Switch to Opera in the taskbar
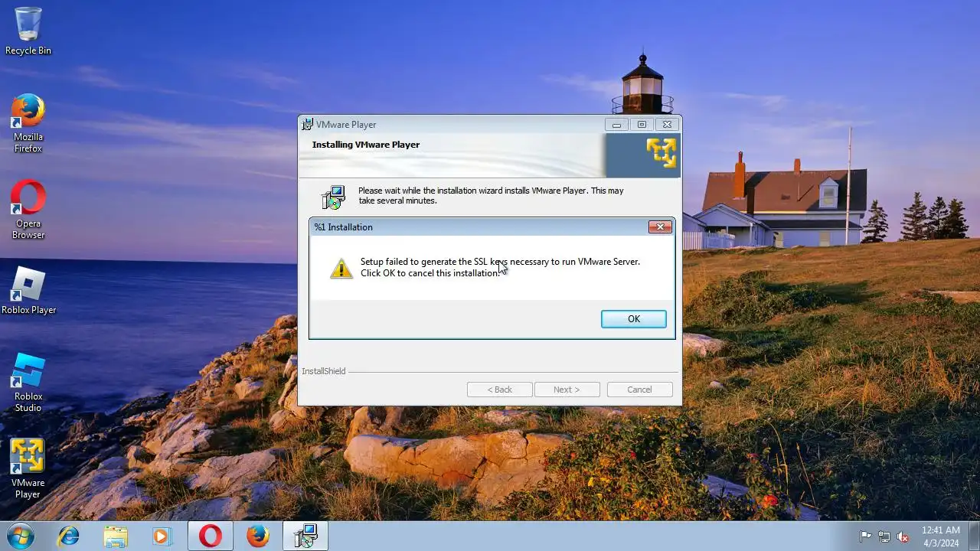This screenshot has width=980, height=551. tap(211, 536)
